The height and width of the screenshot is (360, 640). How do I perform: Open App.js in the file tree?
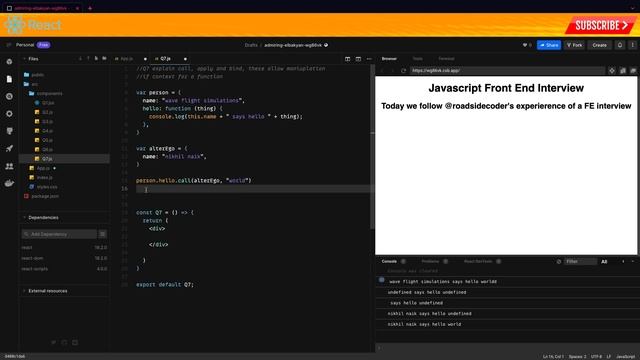point(43,168)
